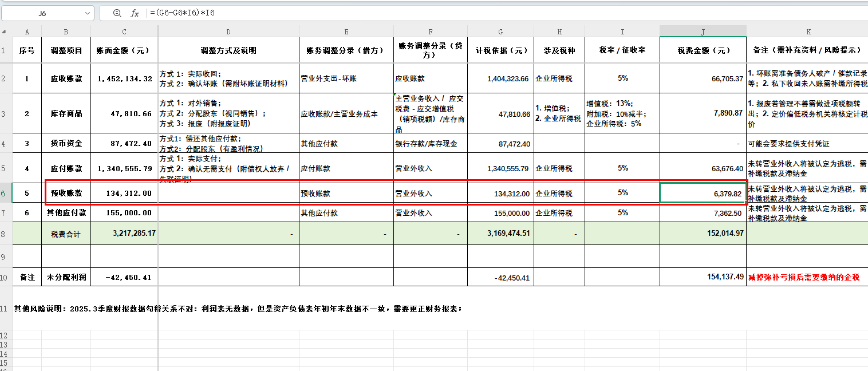Select cell containing 1,452,134.32
The width and height of the screenshot is (868, 371).
pos(123,78)
